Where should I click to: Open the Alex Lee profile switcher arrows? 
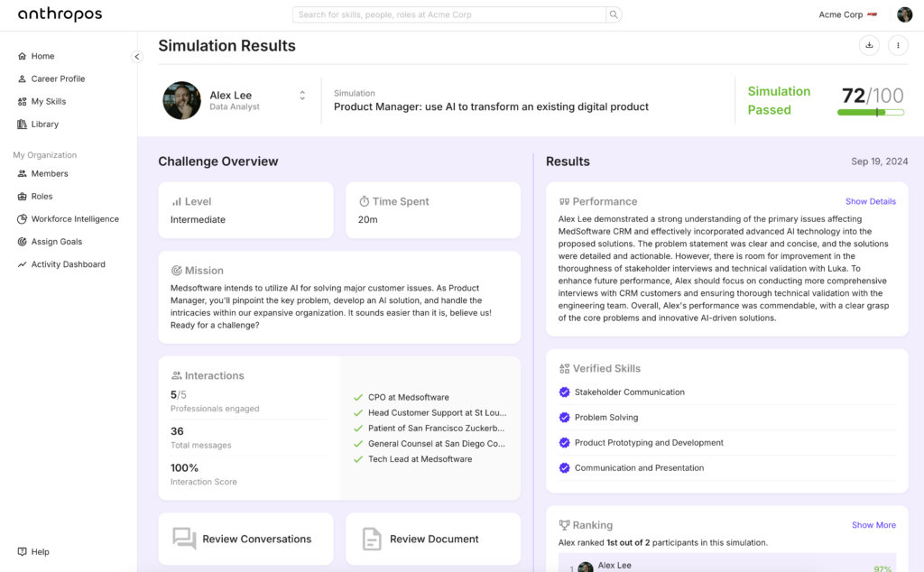point(301,95)
